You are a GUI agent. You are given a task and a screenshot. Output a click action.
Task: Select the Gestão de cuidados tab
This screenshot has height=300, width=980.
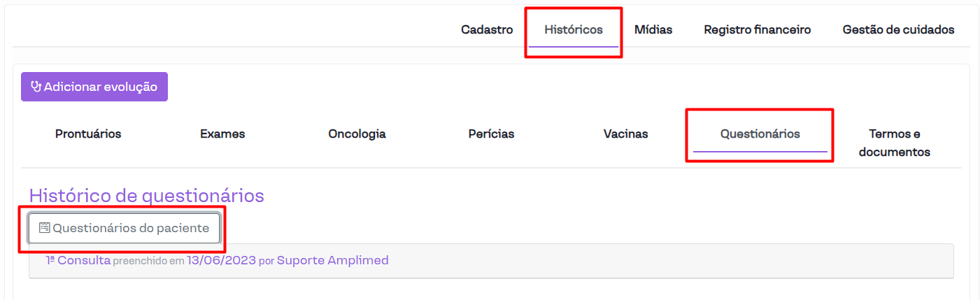point(898,30)
